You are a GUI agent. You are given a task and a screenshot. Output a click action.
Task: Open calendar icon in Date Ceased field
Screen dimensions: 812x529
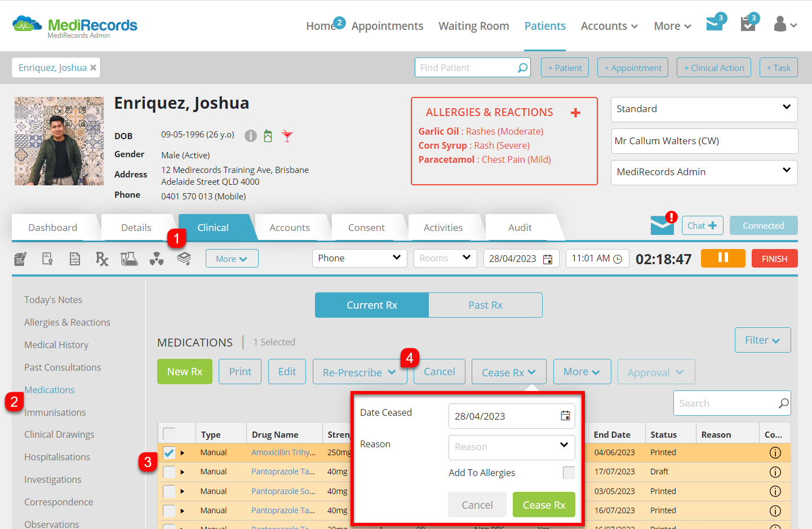pyautogui.click(x=565, y=416)
